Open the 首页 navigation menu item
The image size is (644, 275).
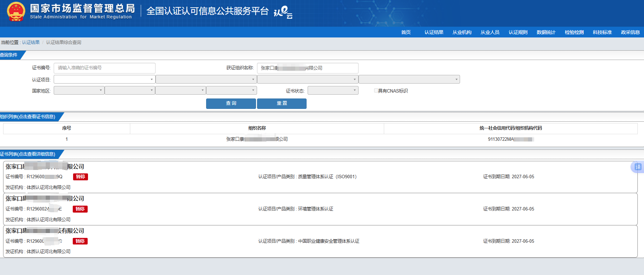[x=406, y=32]
